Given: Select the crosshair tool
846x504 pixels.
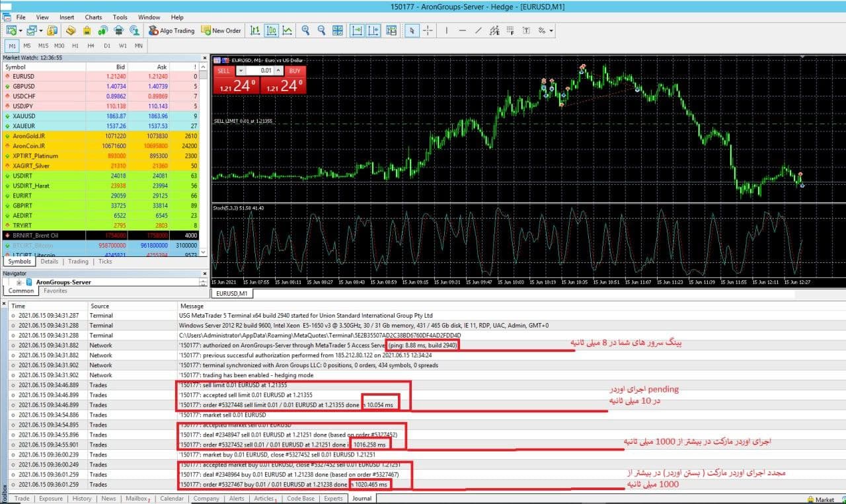Looking at the screenshot, I should pyautogui.click(x=428, y=30).
